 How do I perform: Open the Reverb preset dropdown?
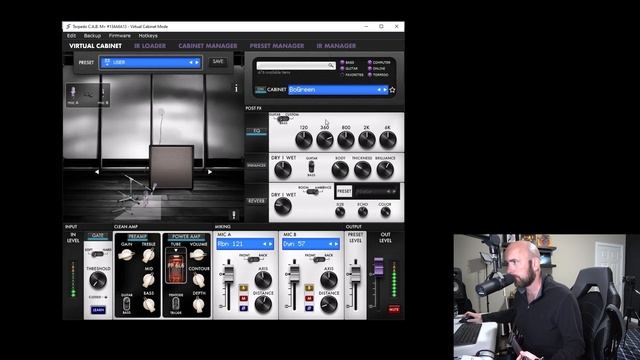coord(376,191)
